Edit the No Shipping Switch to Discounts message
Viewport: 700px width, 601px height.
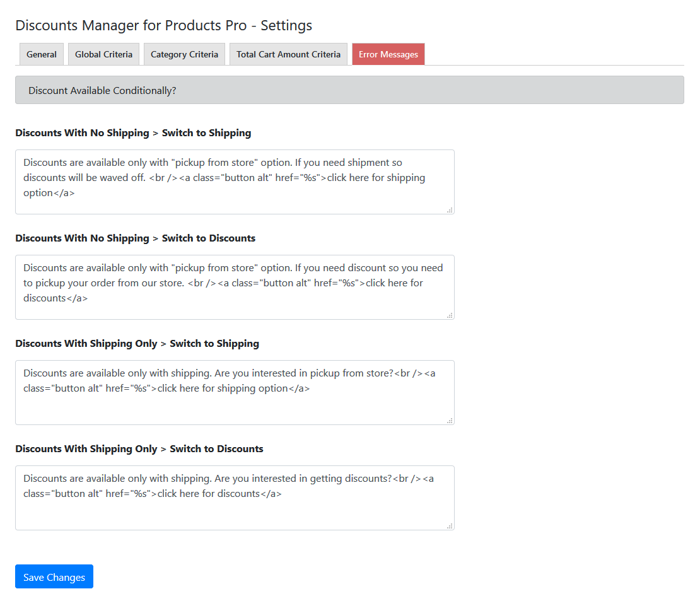click(x=235, y=287)
